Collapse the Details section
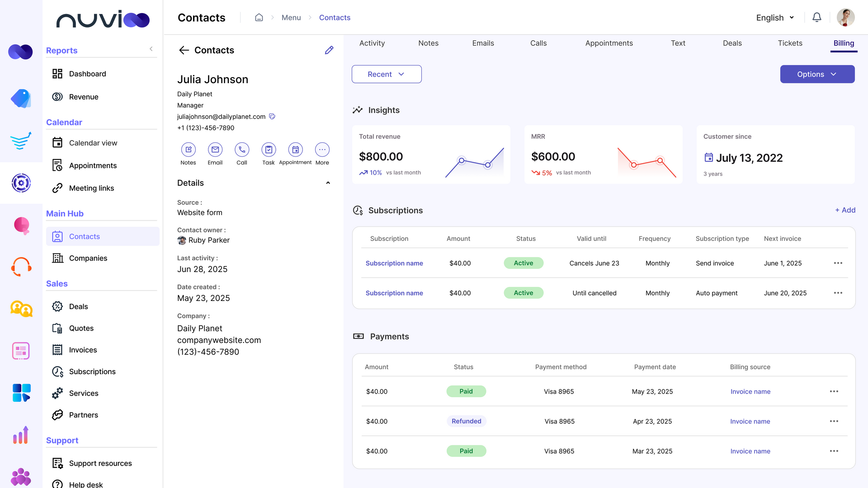Viewport: 868px width, 488px height. pos(328,183)
